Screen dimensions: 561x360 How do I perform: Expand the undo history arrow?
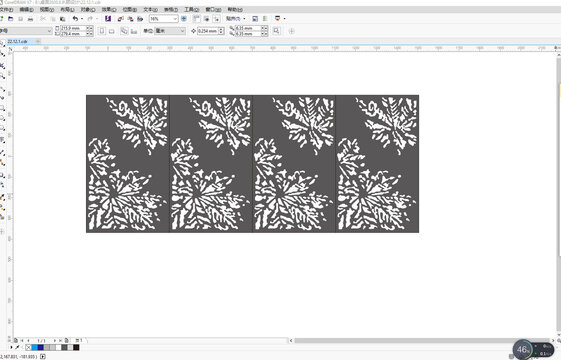point(82,19)
